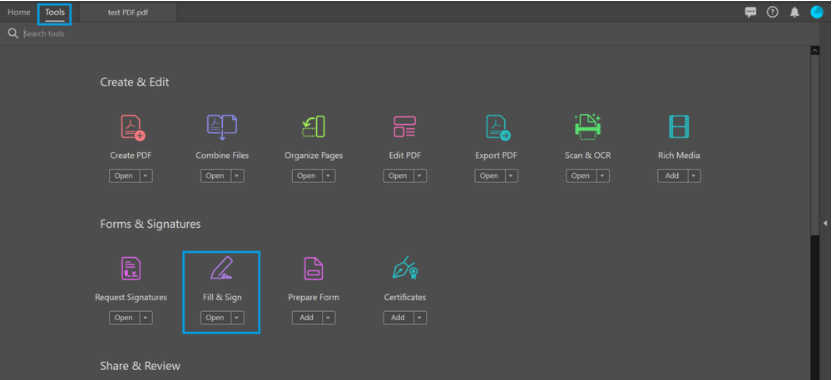Viewport: 832px width, 380px height.
Task: Click Open under Edit PDF
Action: (398, 176)
